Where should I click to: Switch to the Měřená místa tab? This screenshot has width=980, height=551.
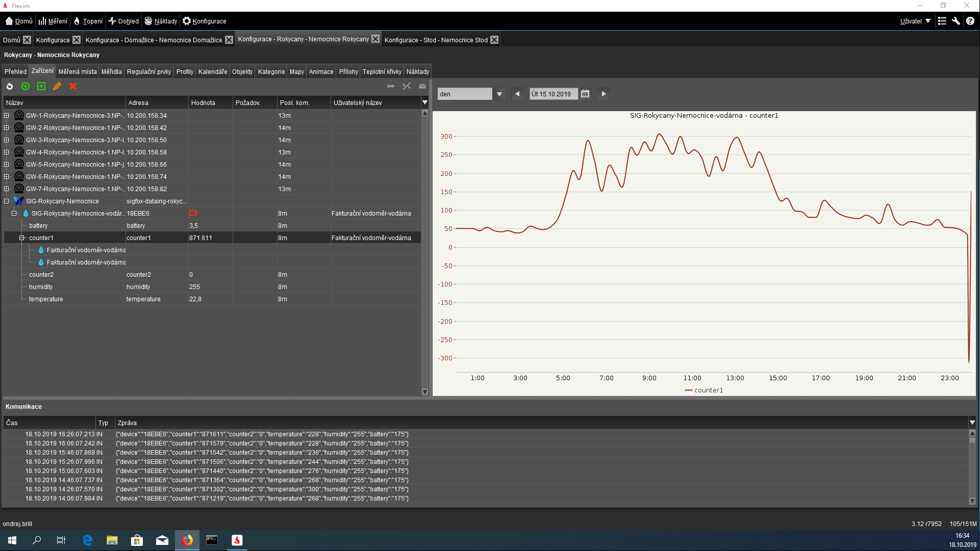tap(78, 72)
